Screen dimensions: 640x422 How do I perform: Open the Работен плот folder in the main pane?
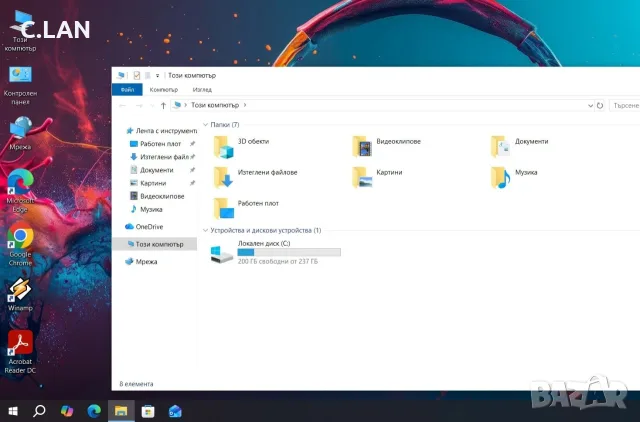[x=224, y=209]
